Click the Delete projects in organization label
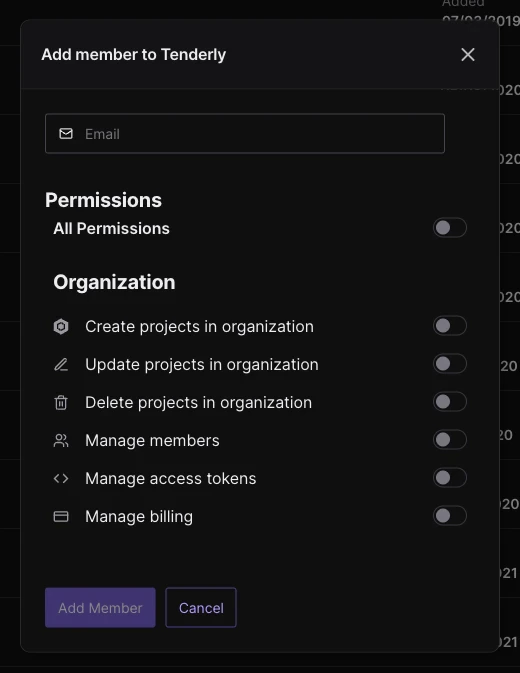This screenshot has width=520, height=673. (198, 403)
